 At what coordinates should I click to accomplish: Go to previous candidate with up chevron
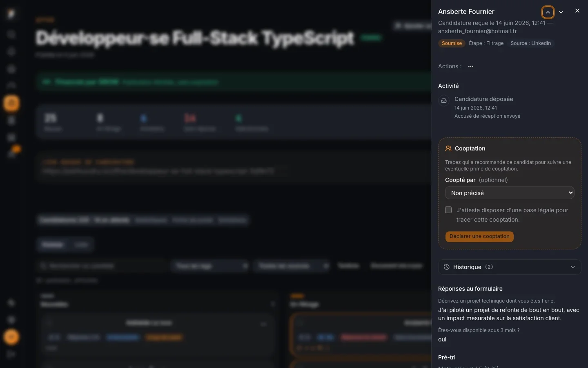(548, 12)
